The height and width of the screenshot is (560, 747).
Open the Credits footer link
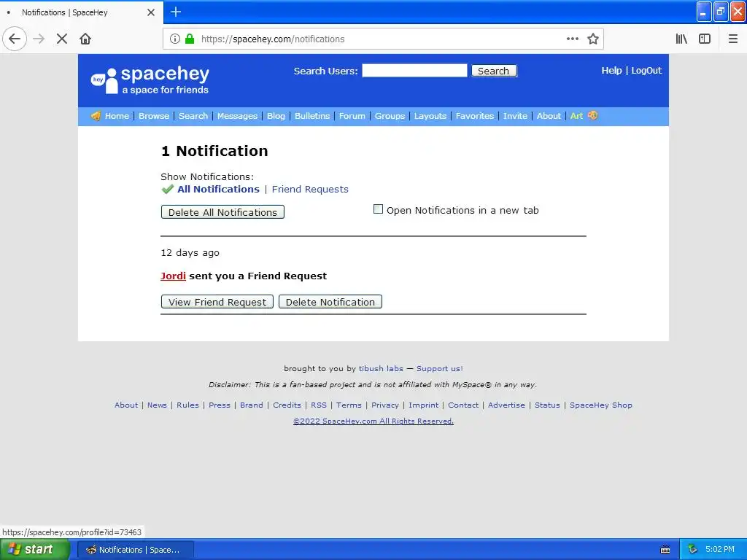pyautogui.click(x=287, y=405)
